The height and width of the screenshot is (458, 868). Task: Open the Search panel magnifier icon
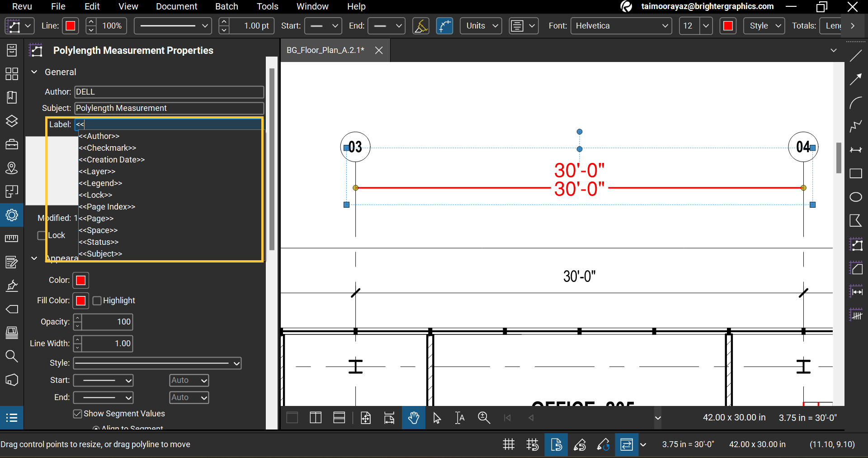12,356
